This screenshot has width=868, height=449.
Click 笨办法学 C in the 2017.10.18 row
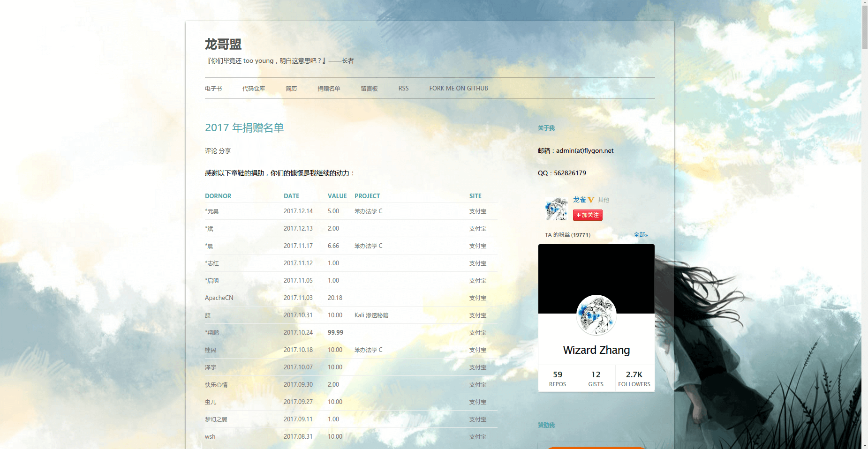point(369,350)
